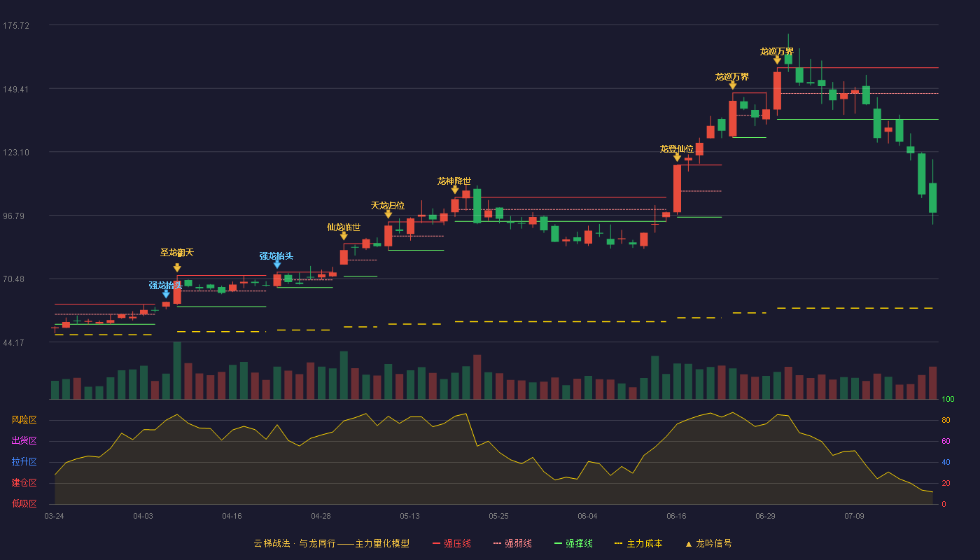Click the 06-16 date label
The width and height of the screenshot is (980, 560).
pyautogui.click(x=676, y=516)
